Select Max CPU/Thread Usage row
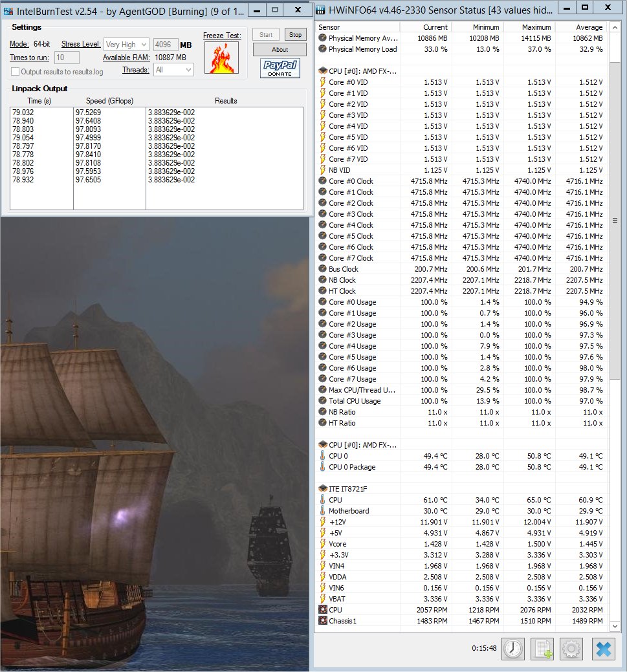 tap(461, 390)
